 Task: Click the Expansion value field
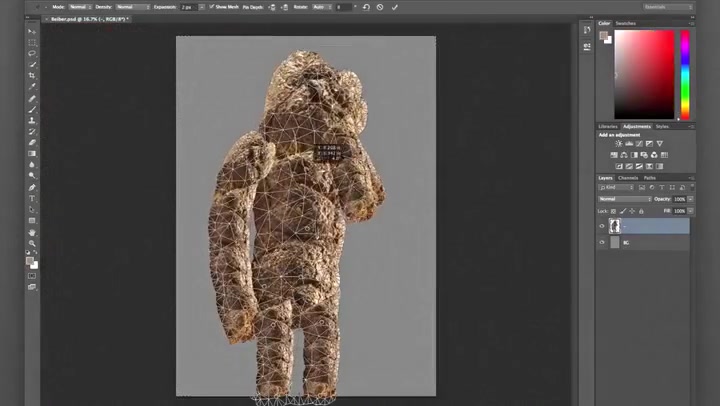coord(189,7)
